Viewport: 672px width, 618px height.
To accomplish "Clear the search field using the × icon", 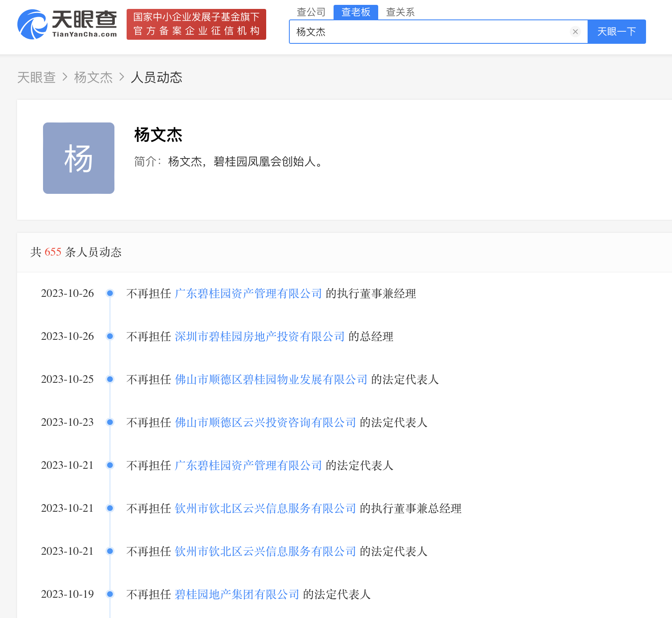I will (575, 32).
